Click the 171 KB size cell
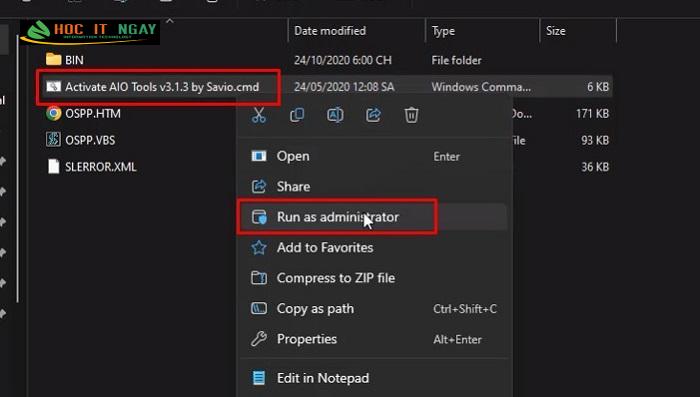The width and height of the screenshot is (700, 397). (592, 113)
